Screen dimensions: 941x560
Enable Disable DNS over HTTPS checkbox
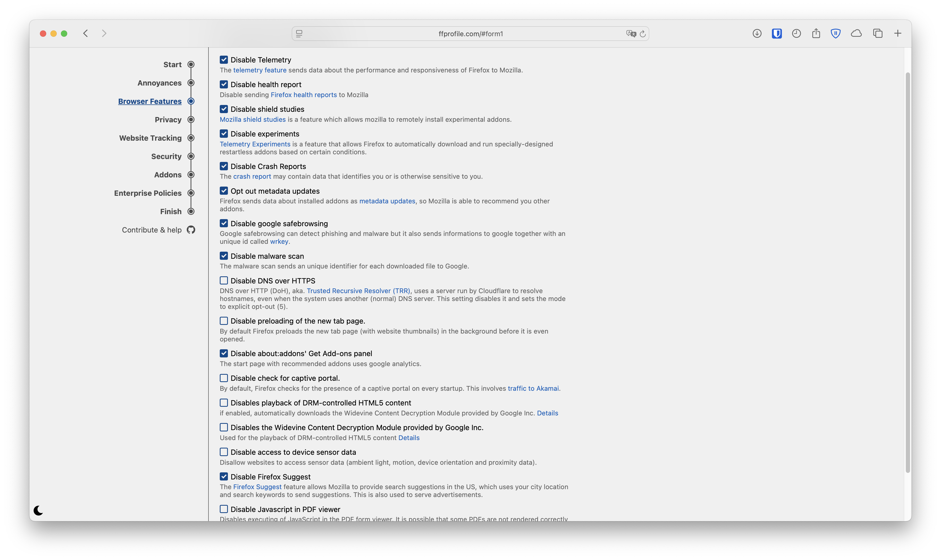pyautogui.click(x=224, y=280)
